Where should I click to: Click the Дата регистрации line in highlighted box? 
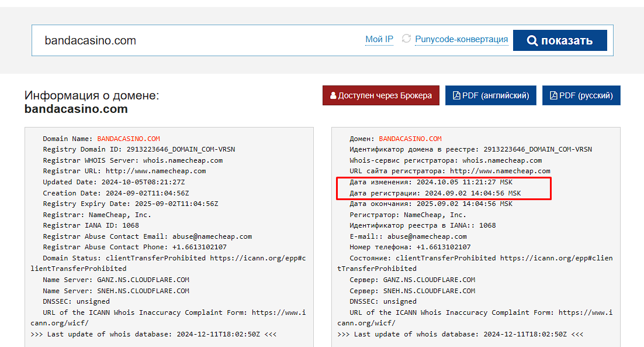click(435, 193)
